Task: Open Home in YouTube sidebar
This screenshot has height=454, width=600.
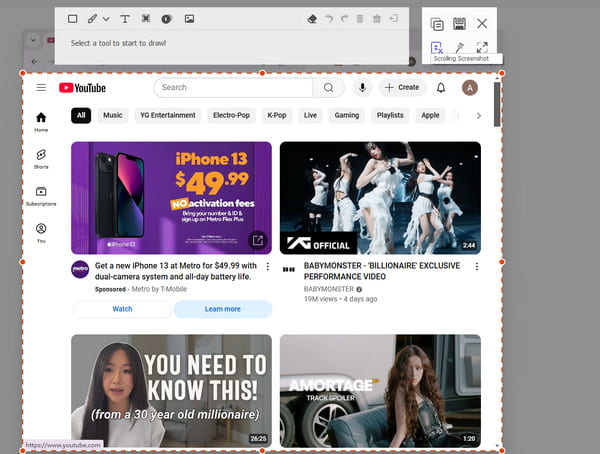Action: 41,122
